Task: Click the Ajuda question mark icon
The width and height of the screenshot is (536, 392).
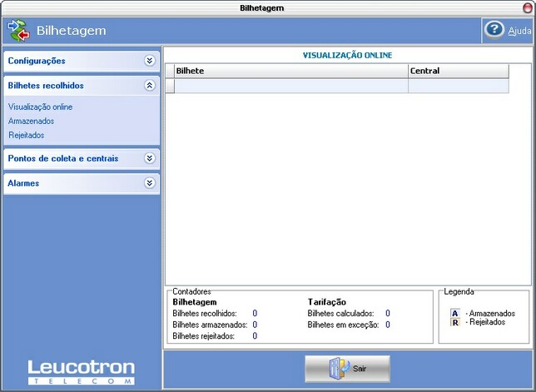Action: tap(494, 30)
